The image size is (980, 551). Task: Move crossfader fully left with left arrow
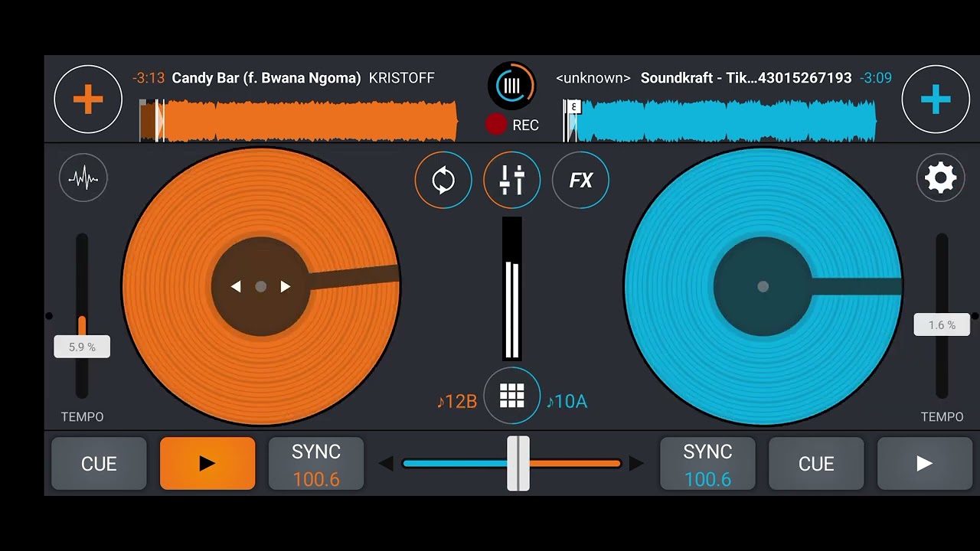(x=387, y=463)
